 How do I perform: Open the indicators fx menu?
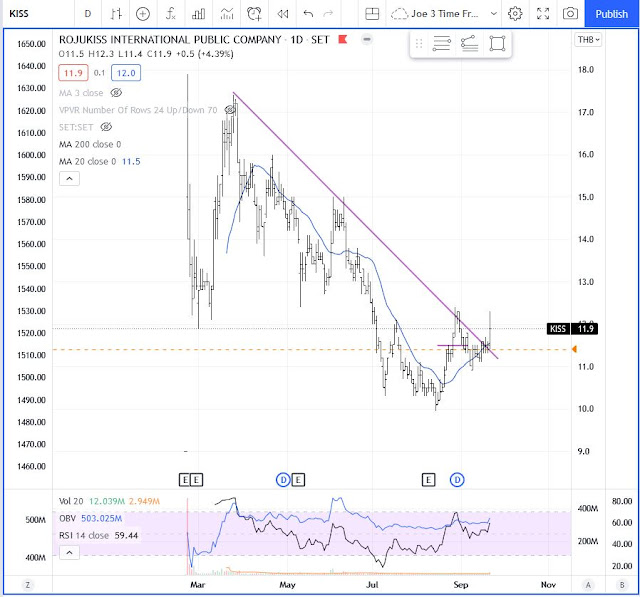(171, 14)
